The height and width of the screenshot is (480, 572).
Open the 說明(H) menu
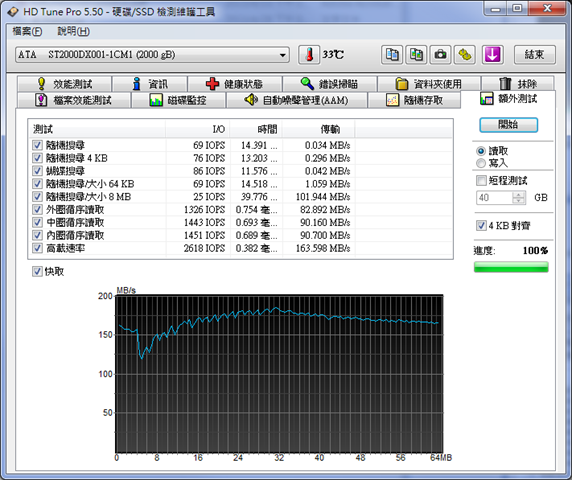[x=73, y=31]
